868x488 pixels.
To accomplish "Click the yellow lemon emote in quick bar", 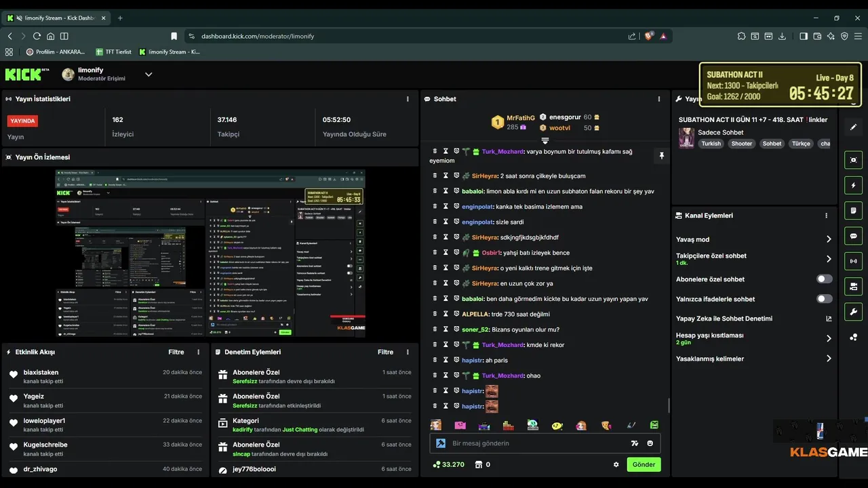I will pyautogui.click(x=557, y=426).
